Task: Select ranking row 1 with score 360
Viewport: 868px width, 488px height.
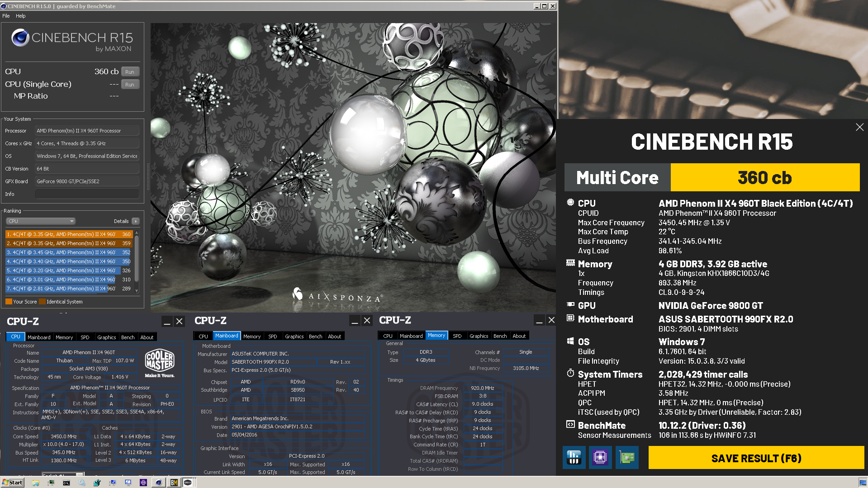Action: point(69,234)
